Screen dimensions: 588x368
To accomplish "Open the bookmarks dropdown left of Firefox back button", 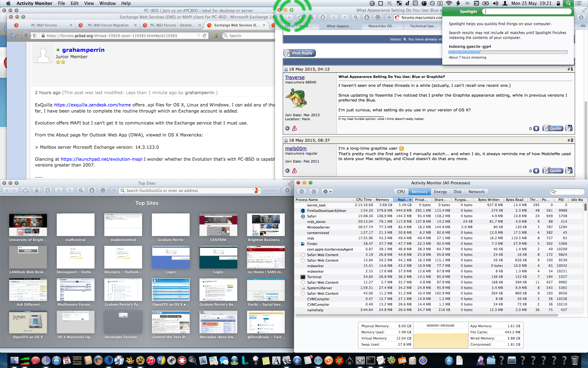I will coord(14,36).
